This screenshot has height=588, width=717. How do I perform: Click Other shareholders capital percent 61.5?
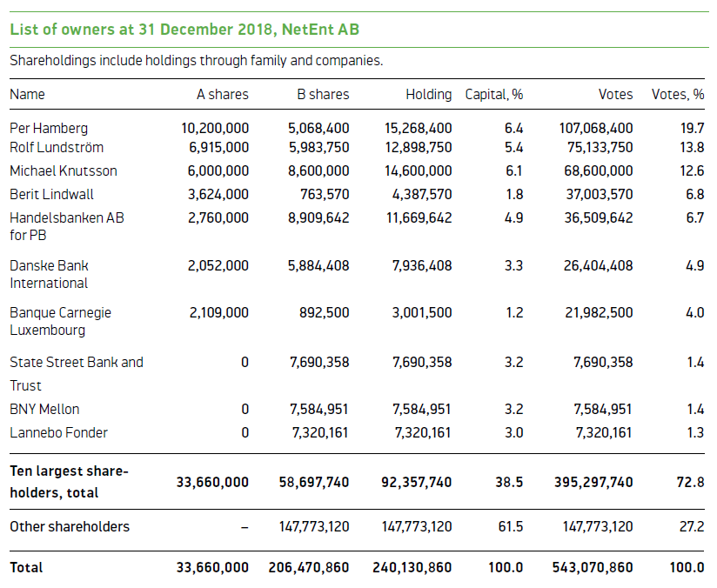[x=511, y=527]
